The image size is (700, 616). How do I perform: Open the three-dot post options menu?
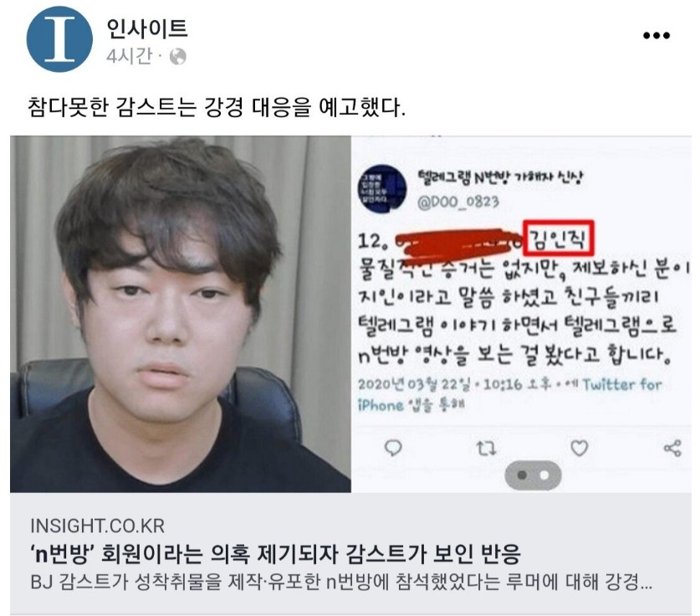click(x=657, y=35)
